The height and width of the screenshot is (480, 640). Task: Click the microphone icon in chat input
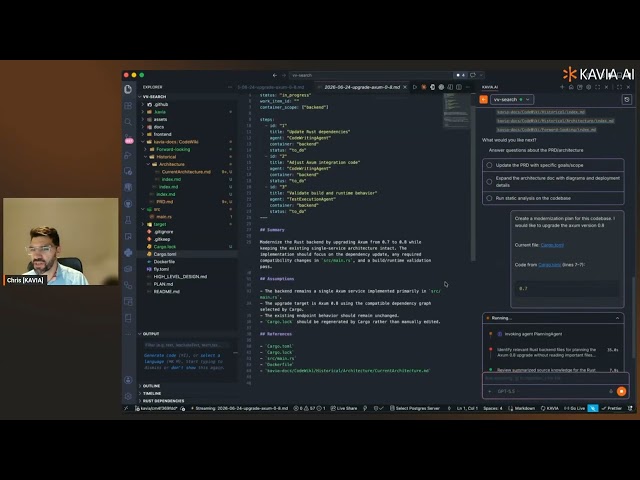click(611, 391)
